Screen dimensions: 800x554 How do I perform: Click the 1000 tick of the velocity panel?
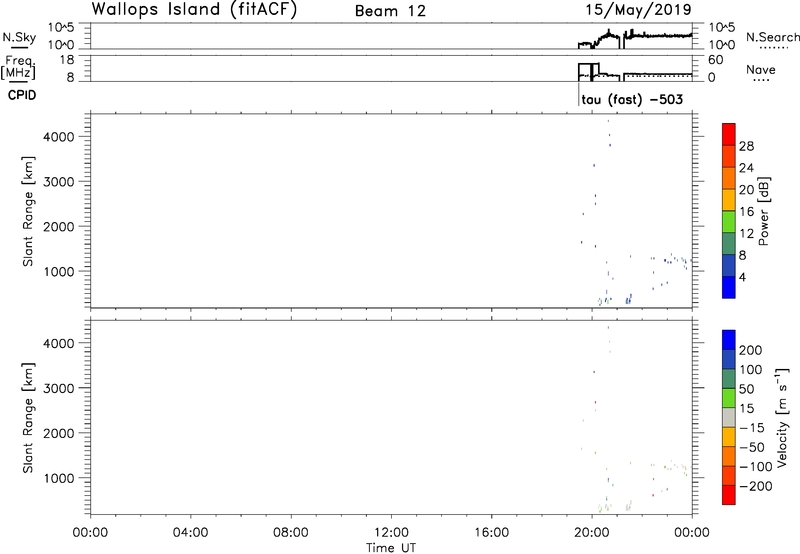(x=59, y=478)
